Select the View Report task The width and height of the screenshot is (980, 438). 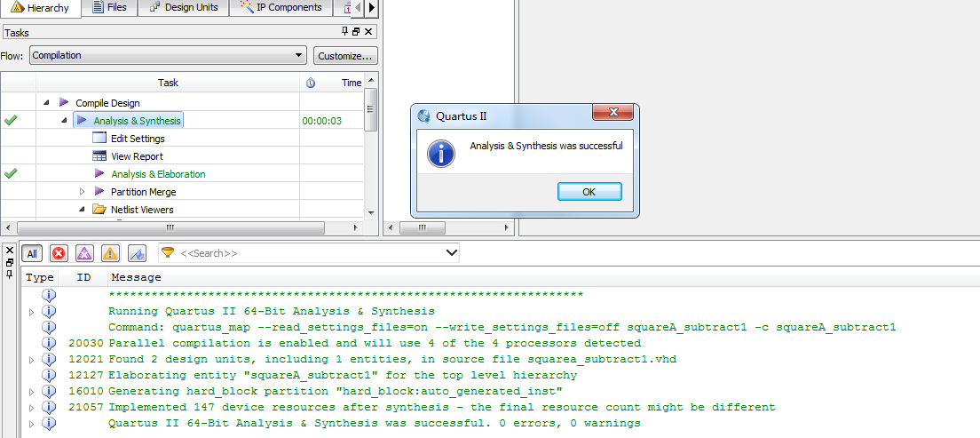coord(137,156)
